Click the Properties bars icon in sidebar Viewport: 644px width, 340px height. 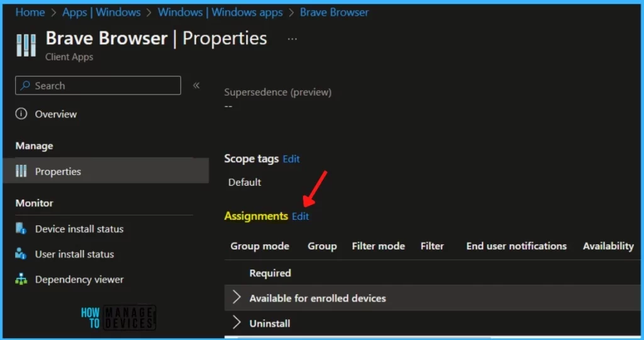click(x=21, y=171)
